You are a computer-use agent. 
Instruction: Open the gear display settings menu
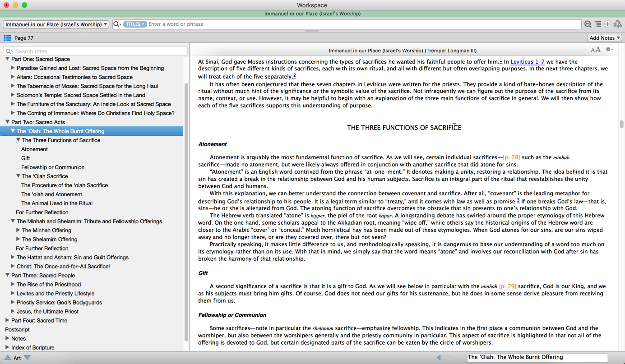(609, 50)
